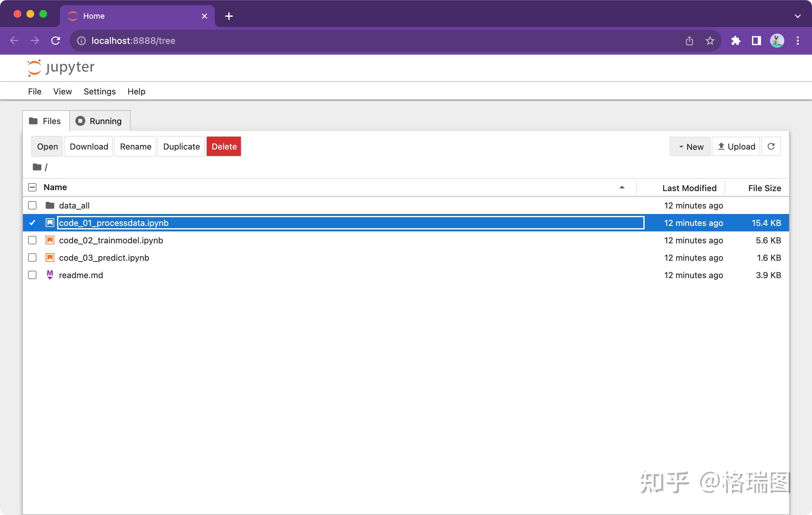The width and height of the screenshot is (812, 515).
Task: Click the Jupyter logo icon
Action: coord(35,67)
